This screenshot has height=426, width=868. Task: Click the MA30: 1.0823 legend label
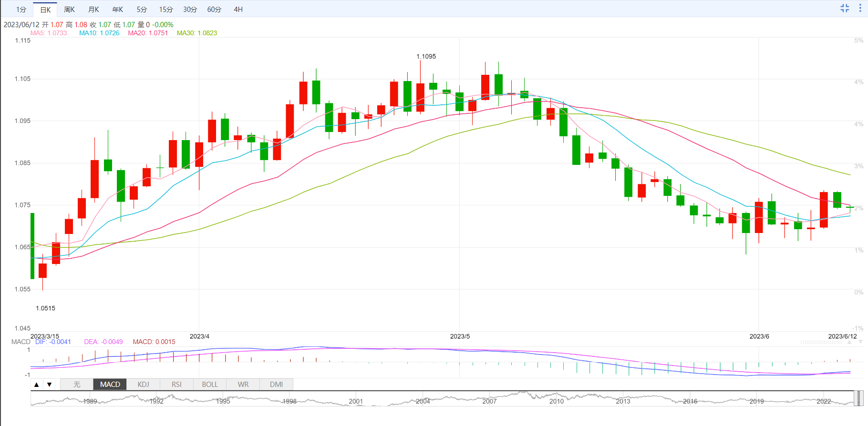[x=197, y=33]
